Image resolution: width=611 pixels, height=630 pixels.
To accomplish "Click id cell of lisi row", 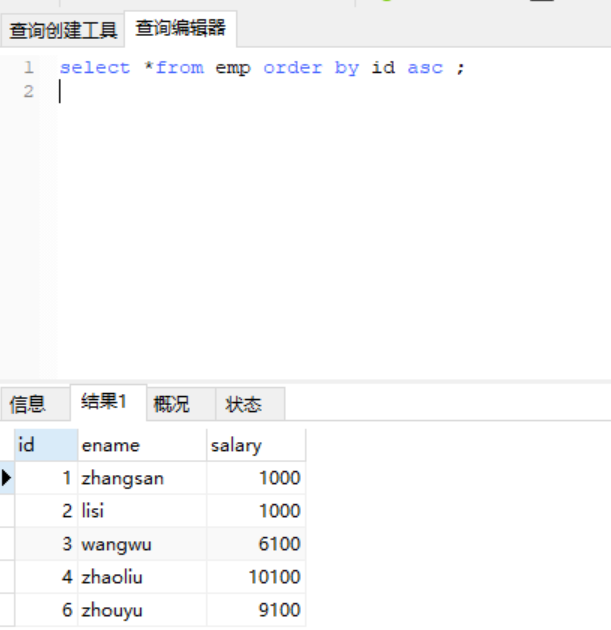I will [46, 511].
